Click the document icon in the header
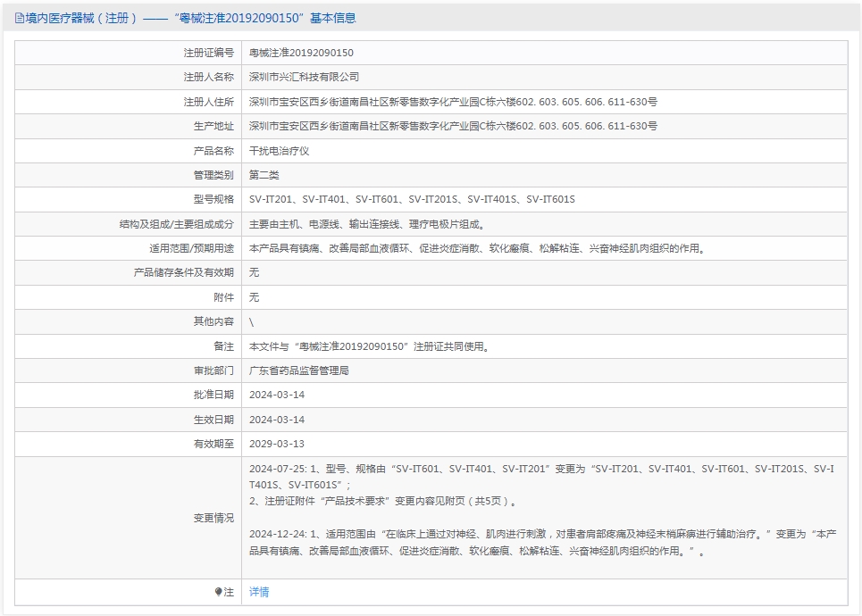Viewport: 862px width, 616px height. tap(20, 18)
